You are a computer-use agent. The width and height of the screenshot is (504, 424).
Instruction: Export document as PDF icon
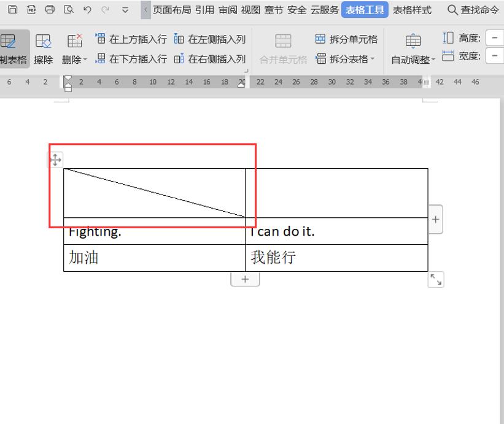point(31,10)
